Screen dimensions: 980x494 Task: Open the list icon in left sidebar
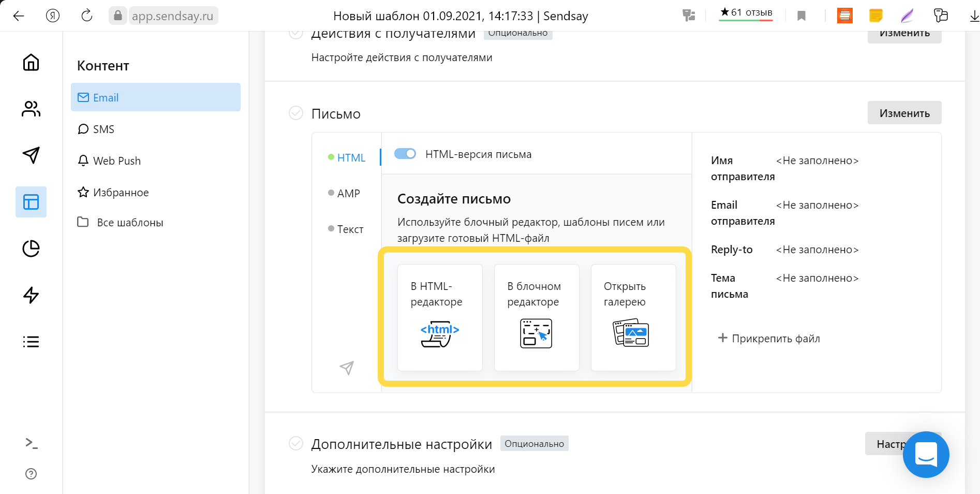point(31,342)
